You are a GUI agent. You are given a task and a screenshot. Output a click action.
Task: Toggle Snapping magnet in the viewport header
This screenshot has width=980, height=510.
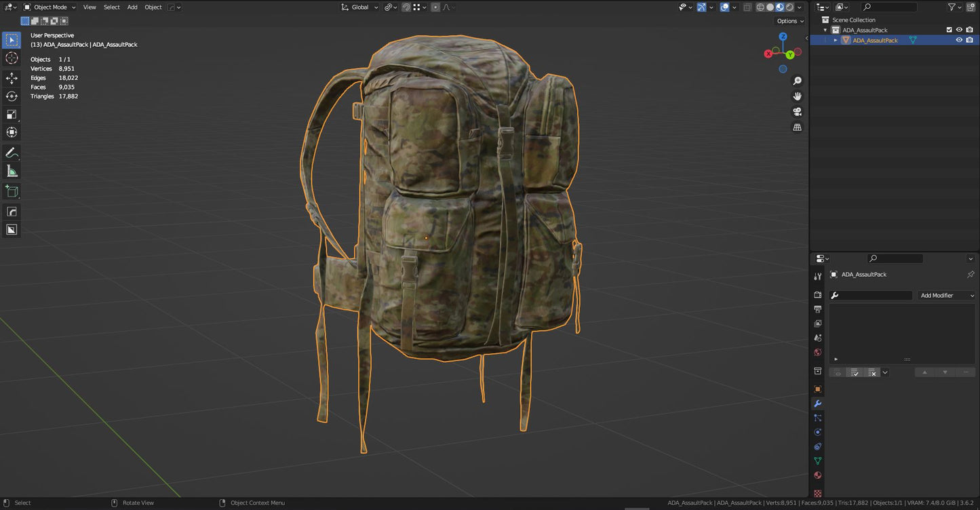406,7
